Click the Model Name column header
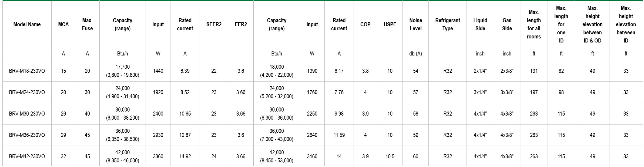Viewport: 644px width, 167px height. coord(27,24)
